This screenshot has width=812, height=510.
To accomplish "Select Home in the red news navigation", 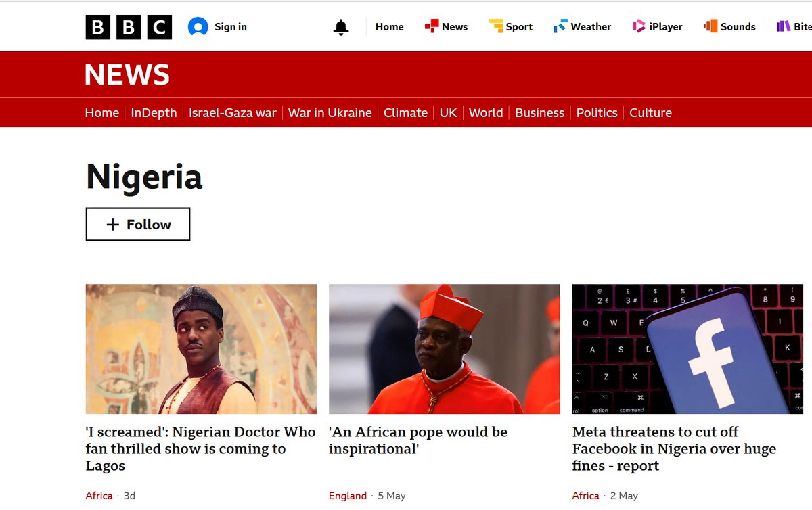I will [102, 113].
